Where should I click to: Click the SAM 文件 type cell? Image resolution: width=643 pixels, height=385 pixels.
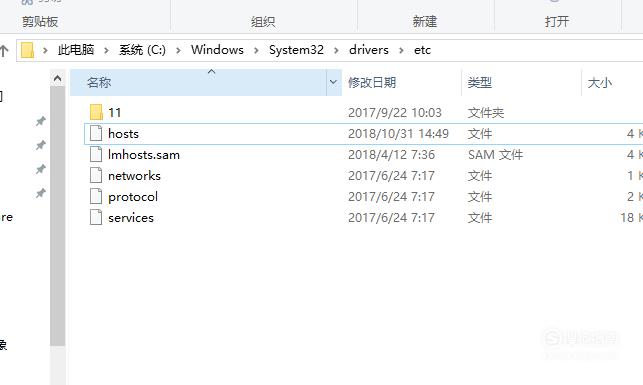(495, 155)
